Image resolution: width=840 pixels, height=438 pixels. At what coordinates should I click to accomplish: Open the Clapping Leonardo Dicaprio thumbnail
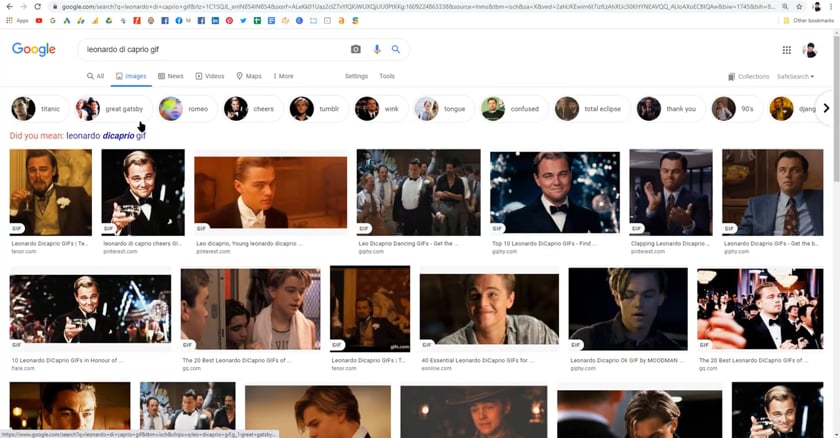[x=671, y=192]
